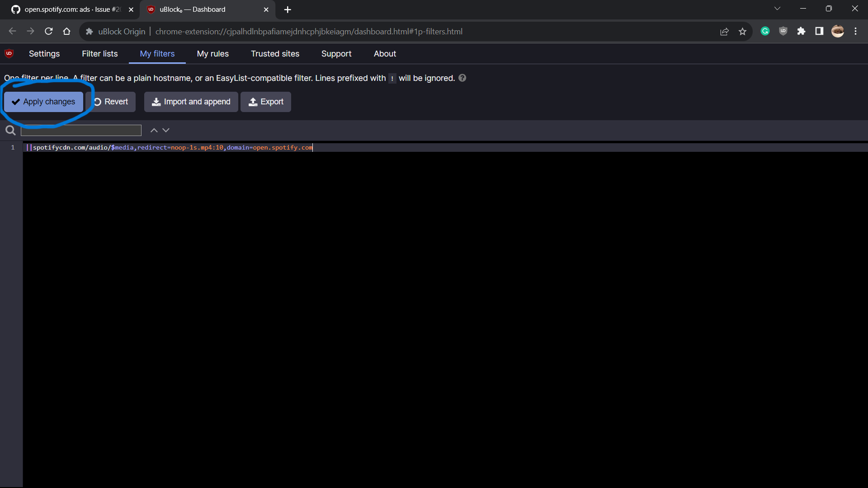Open the My rules tab
Viewport: 868px width, 488px height.
[212, 53]
